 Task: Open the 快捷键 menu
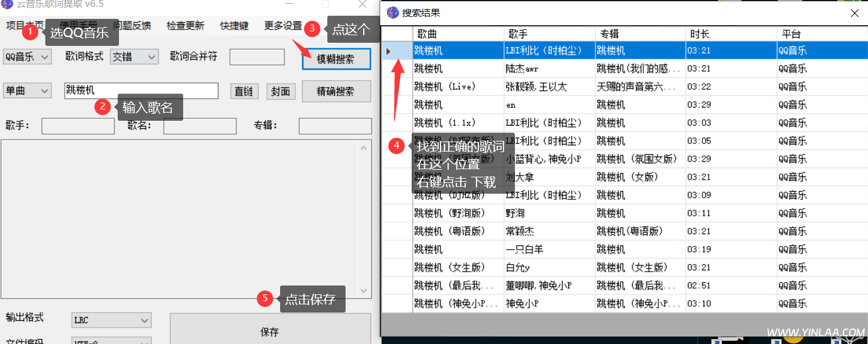[234, 26]
